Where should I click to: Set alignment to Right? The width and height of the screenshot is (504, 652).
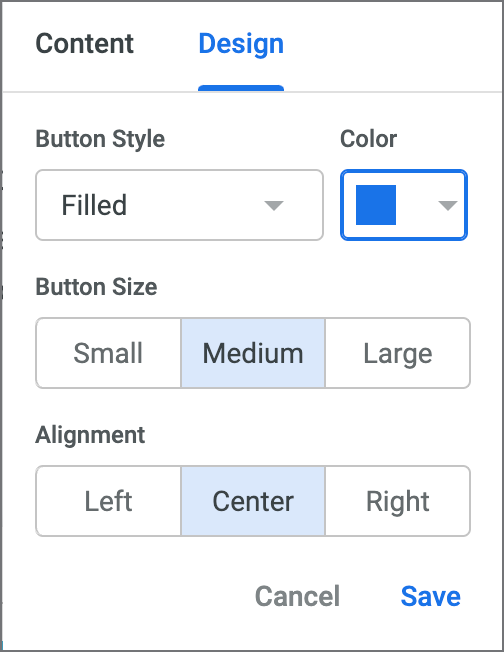coord(398,501)
